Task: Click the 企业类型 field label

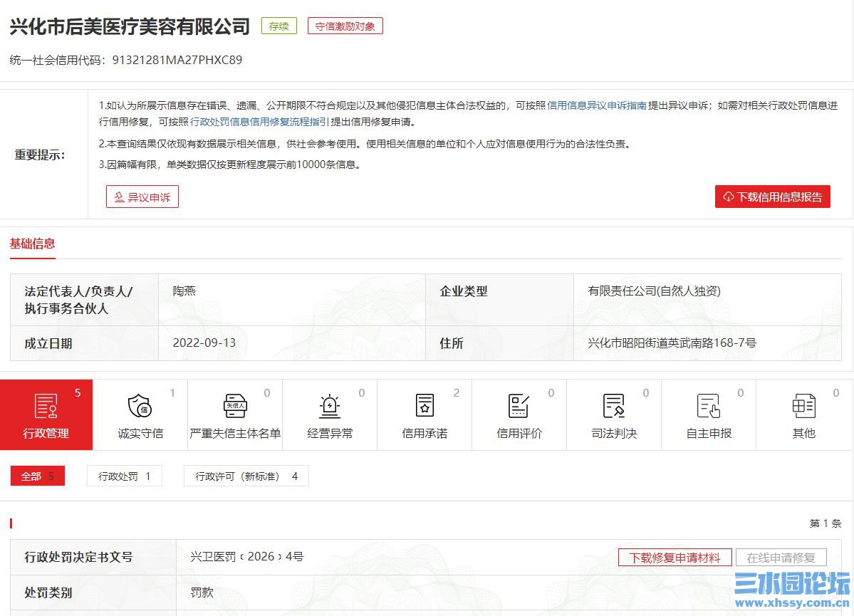Action: coord(464,291)
